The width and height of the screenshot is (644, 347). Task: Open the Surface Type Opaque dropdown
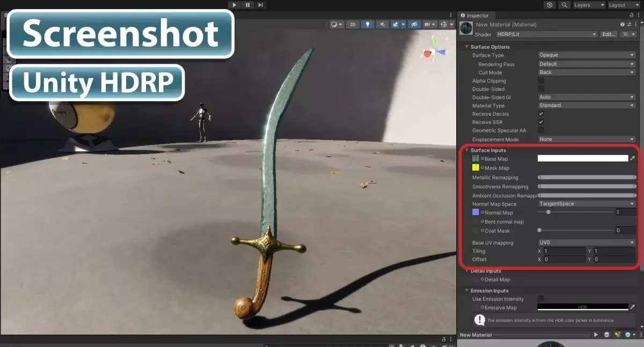coord(587,55)
